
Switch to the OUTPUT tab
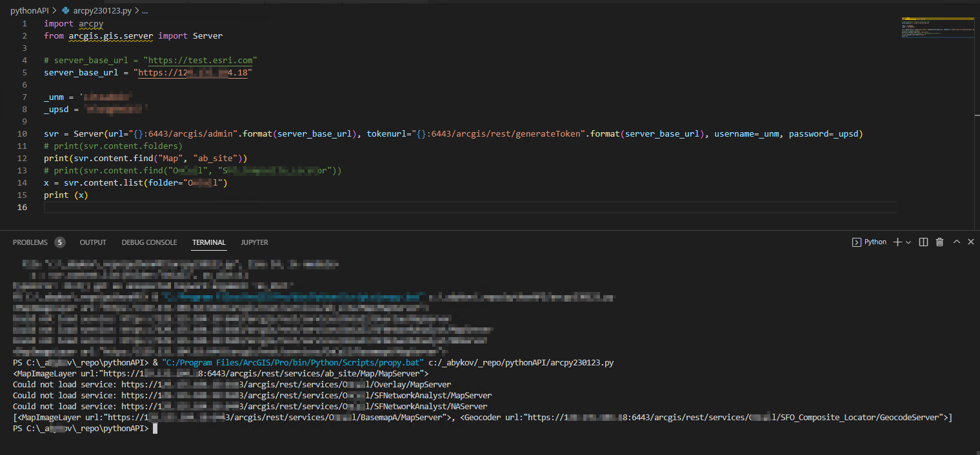pos(93,242)
